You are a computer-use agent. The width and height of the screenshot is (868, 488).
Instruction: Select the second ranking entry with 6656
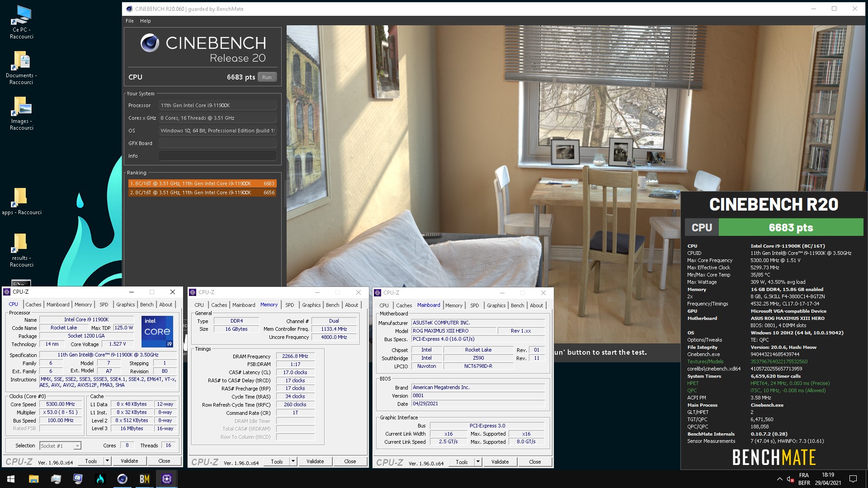[202, 192]
